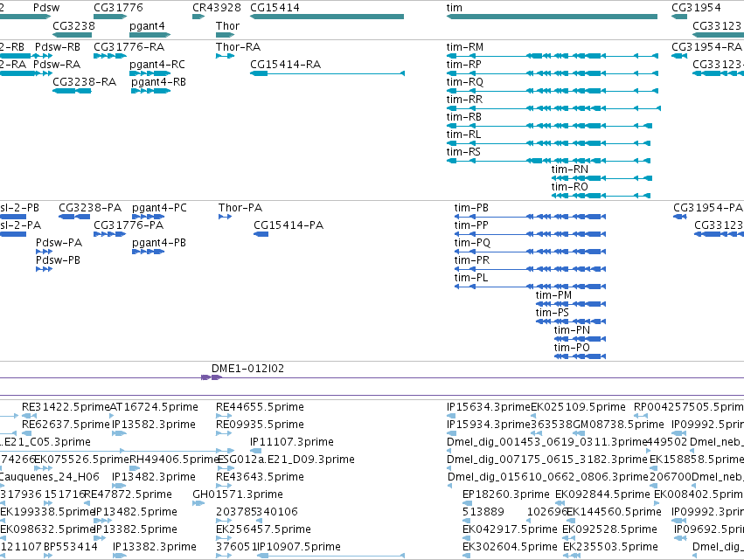The height and width of the screenshot is (560, 744).
Task: Click the tim-PN protein label
Action: pos(572,331)
